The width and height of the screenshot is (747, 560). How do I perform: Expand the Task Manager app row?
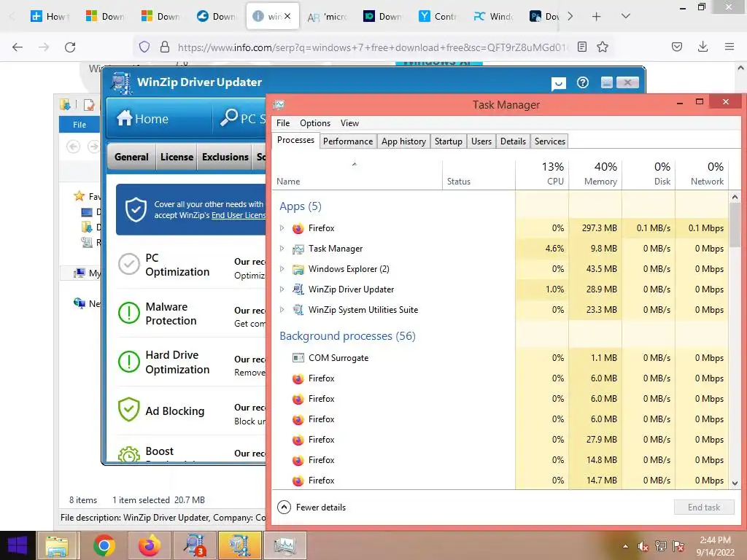coord(282,249)
